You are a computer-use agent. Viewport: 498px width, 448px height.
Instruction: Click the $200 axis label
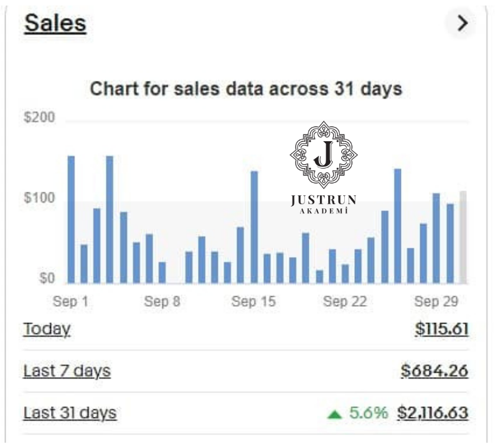click(39, 118)
